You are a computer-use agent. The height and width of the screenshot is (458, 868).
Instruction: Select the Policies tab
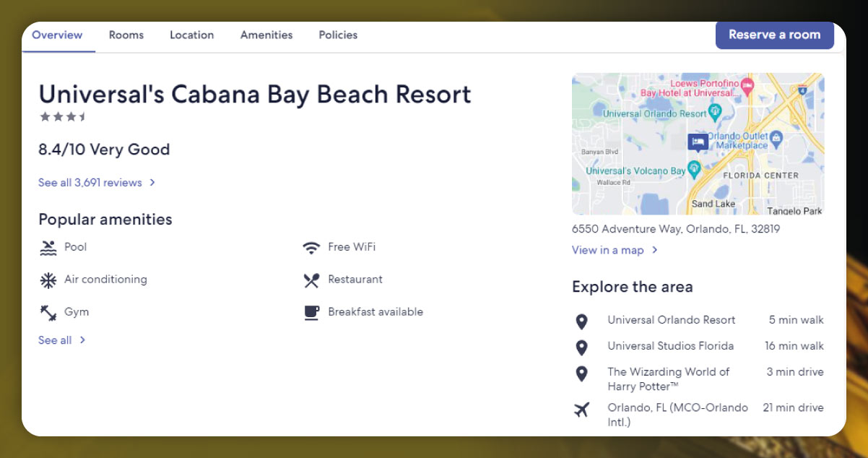[x=338, y=35]
